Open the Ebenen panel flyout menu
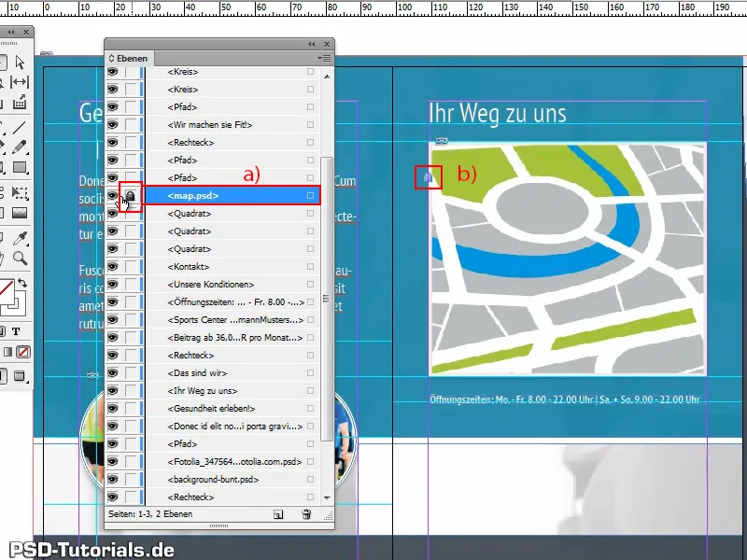The image size is (747, 560). pos(324,58)
